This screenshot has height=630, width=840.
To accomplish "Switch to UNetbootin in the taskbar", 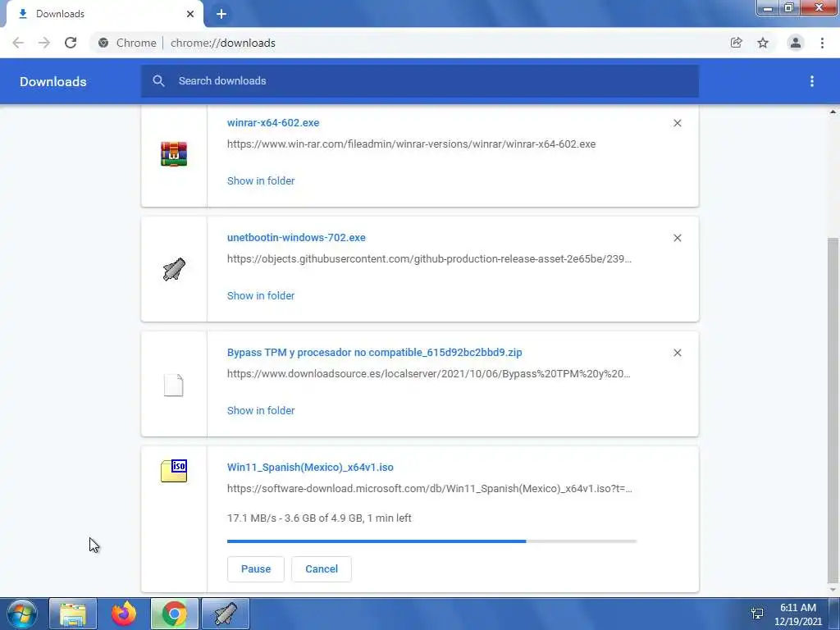I will pos(225,614).
